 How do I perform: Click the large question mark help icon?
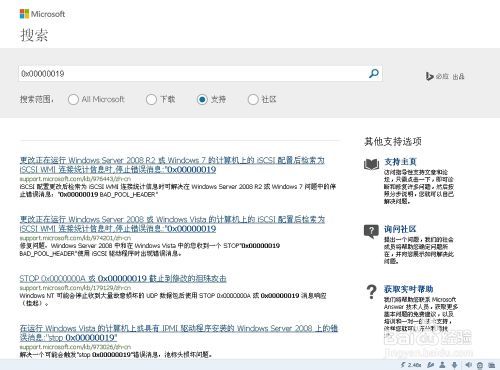(371, 292)
